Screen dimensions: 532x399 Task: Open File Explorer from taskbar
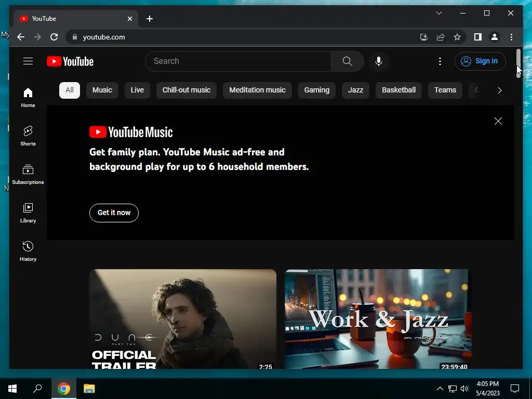[89, 389]
